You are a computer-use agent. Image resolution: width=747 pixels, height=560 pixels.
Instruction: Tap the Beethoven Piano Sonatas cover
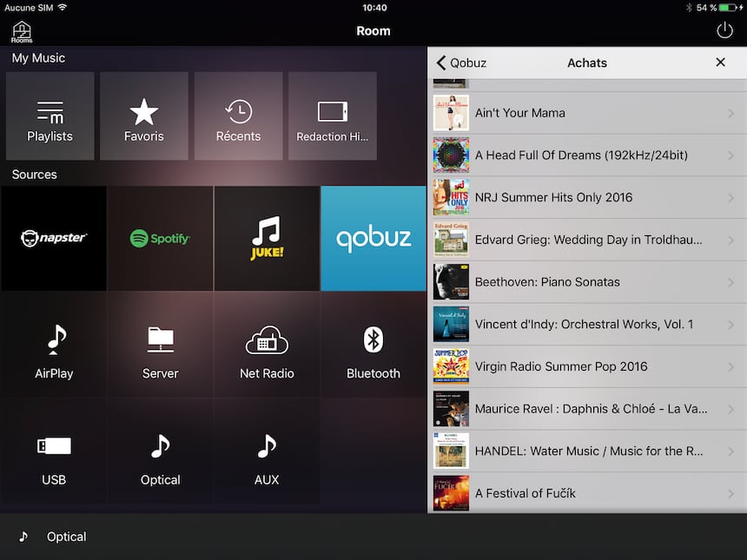pos(451,282)
